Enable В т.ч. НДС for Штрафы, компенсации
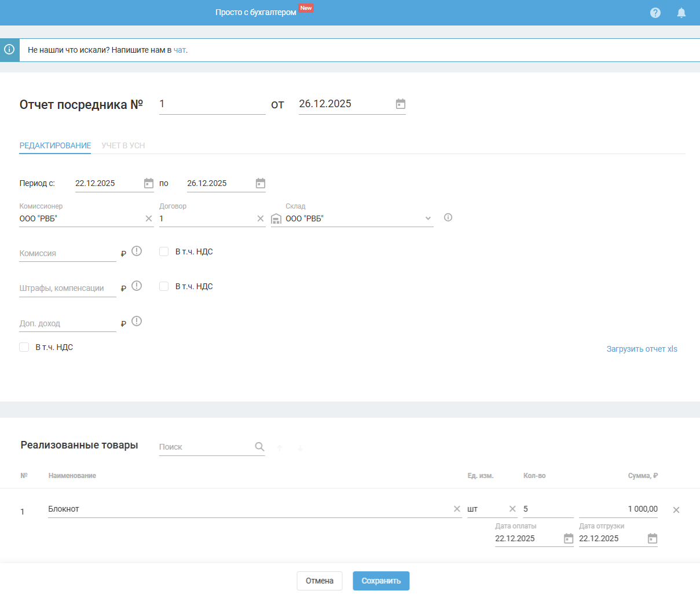This screenshot has width=700, height=598. (x=164, y=286)
